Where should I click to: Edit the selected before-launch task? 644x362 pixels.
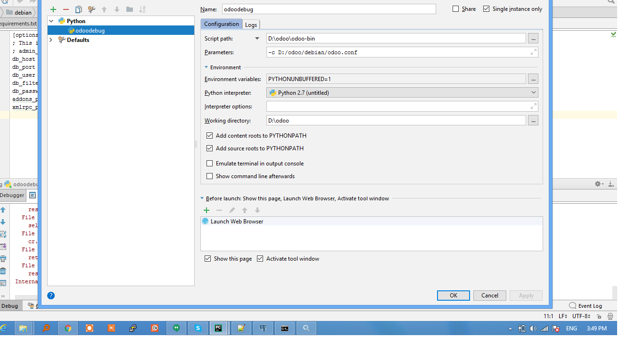click(x=232, y=210)
